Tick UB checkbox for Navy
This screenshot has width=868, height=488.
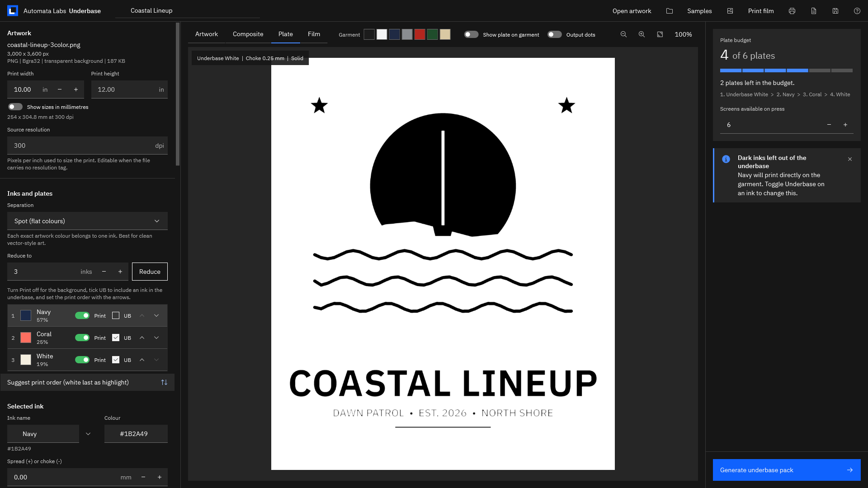click(116, 315)
